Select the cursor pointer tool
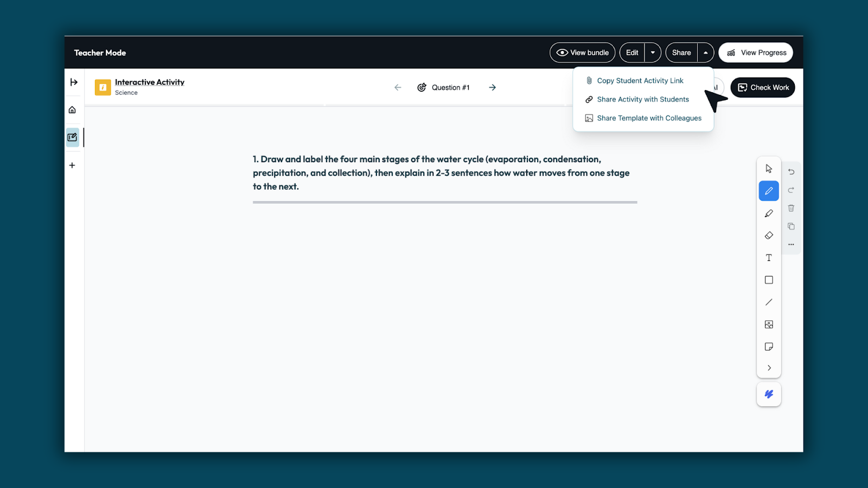This screenshot has width=868, height=488. click(x=769, y=169)
